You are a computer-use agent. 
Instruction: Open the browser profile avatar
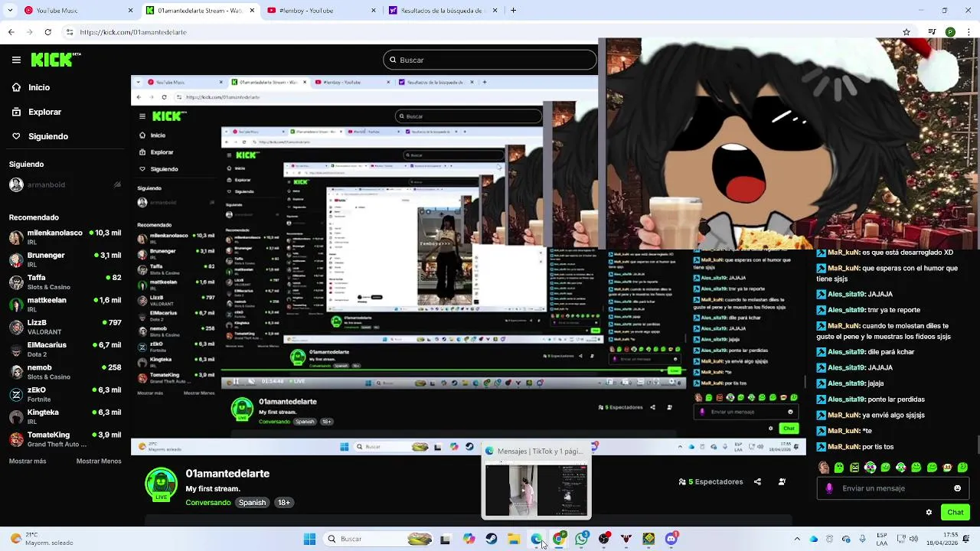point(950,32)
